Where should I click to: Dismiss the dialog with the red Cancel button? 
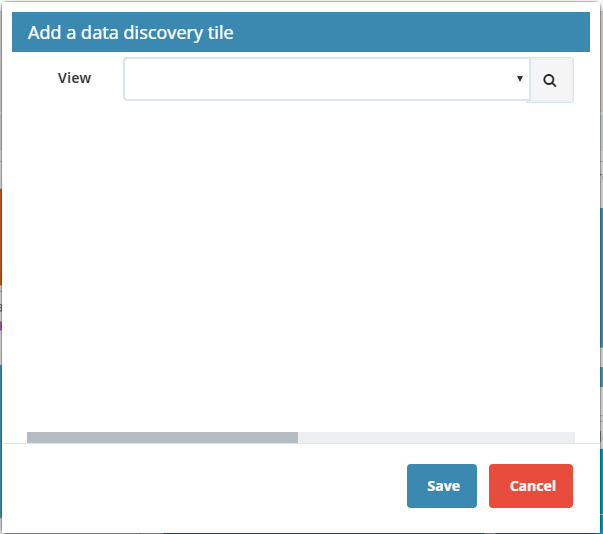coord(531,486)
